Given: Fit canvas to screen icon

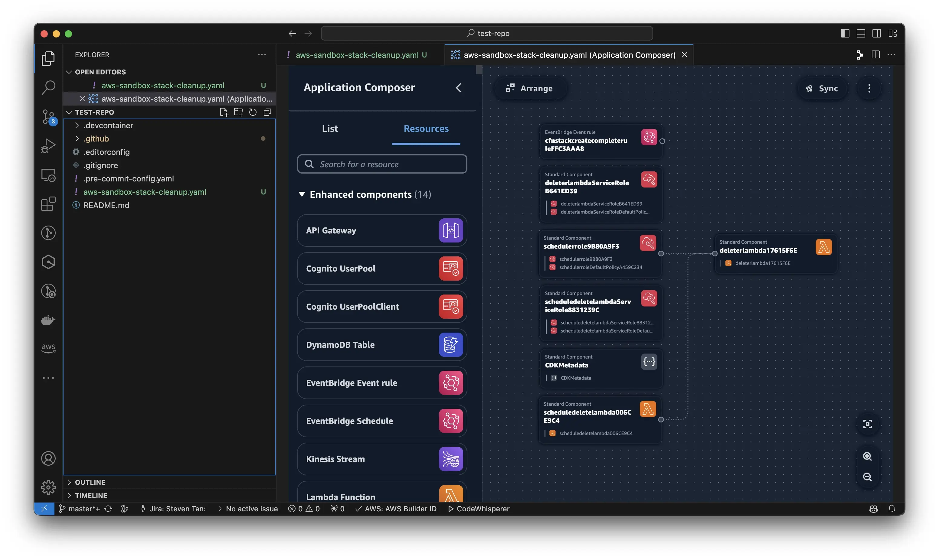Looking at the screenshot, I should (868, 424).
